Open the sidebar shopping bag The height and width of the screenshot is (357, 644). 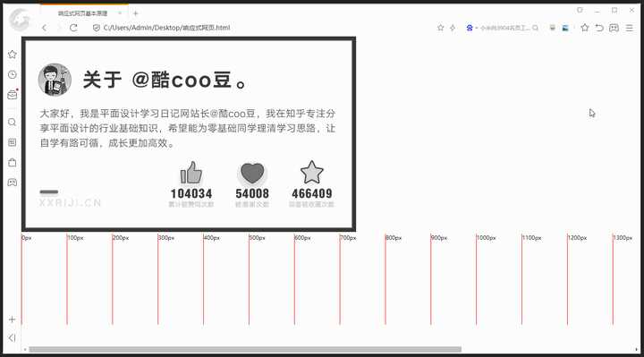13,162
